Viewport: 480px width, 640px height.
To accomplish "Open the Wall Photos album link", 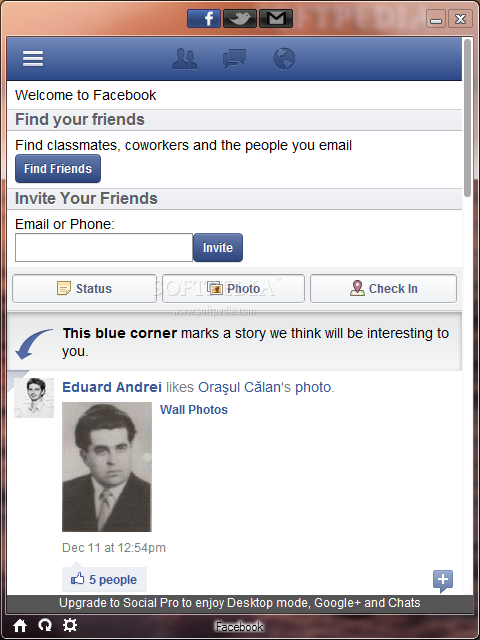I will tap(194, 409).
